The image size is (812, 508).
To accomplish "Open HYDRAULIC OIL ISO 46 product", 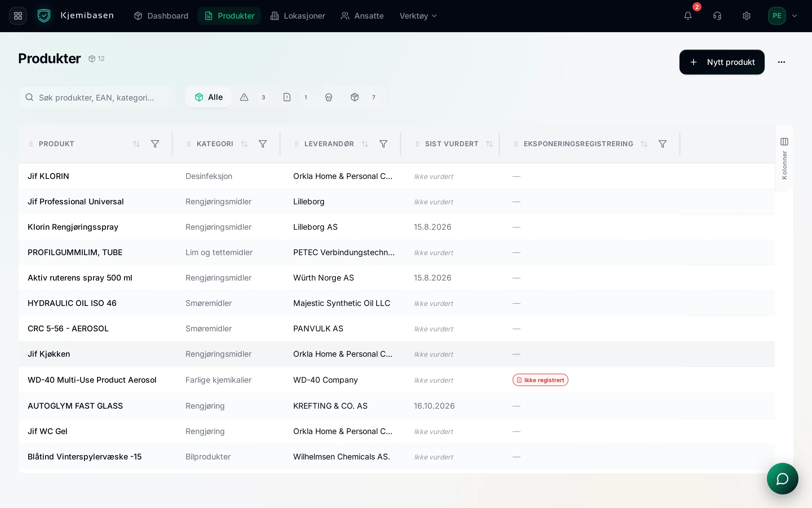I will tap(72, 303).
